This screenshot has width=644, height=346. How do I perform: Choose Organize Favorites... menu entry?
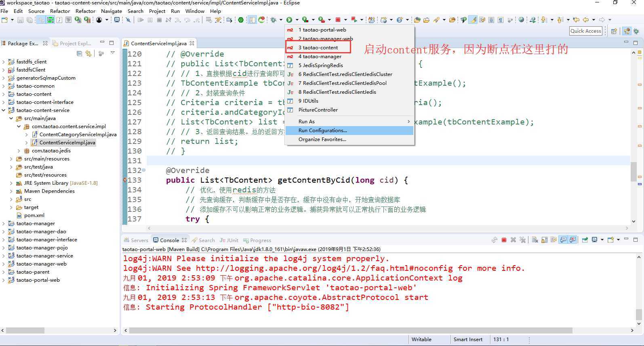point(349,139)
